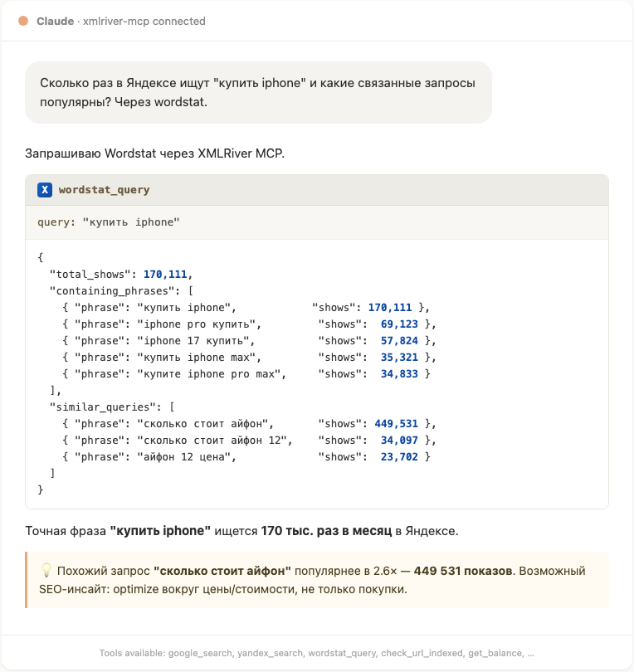Click the shows value 449,531

pyautogui.click(x=396, y=424)
